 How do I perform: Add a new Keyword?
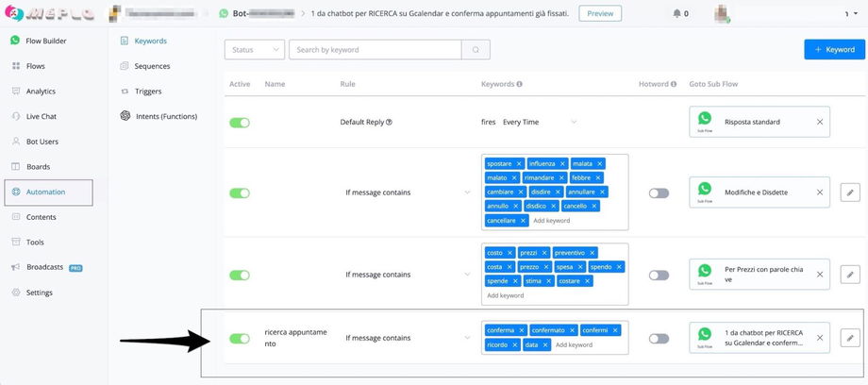pos(833,49)
